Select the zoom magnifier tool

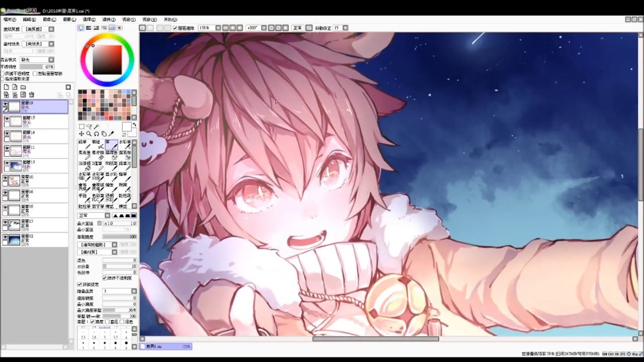[89, 134]
